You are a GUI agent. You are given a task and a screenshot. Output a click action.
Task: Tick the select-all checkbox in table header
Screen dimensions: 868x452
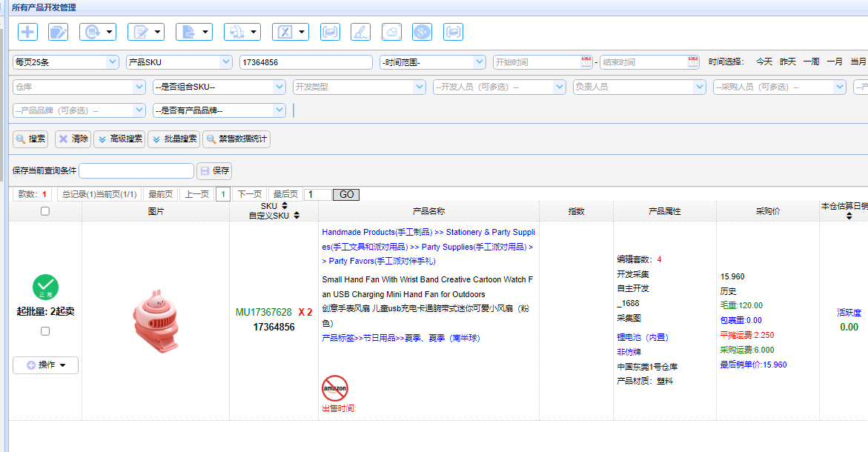[45, 211]
